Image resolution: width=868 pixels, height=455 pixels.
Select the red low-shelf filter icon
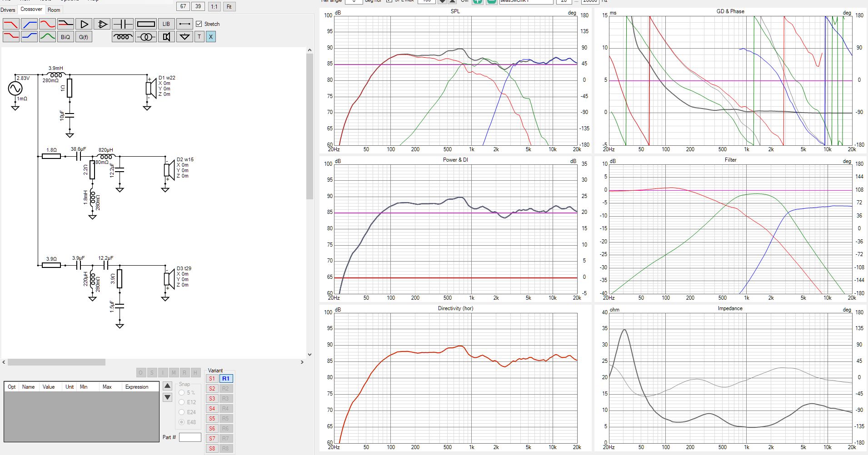click(11, 37)
